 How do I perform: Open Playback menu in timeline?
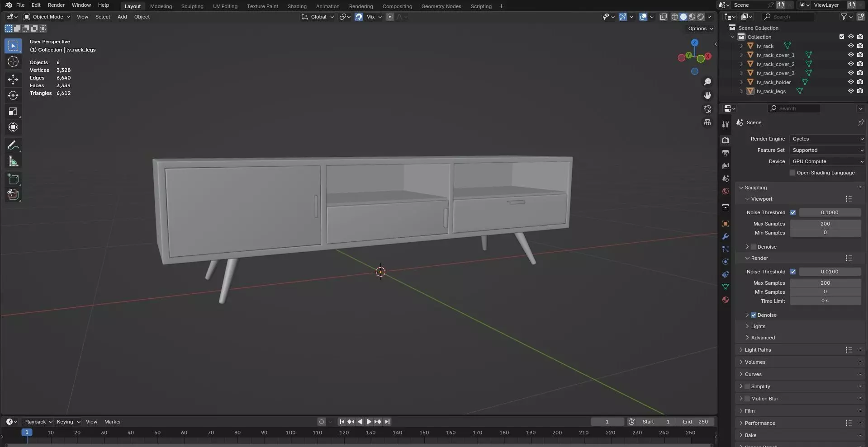click(38, 422)
